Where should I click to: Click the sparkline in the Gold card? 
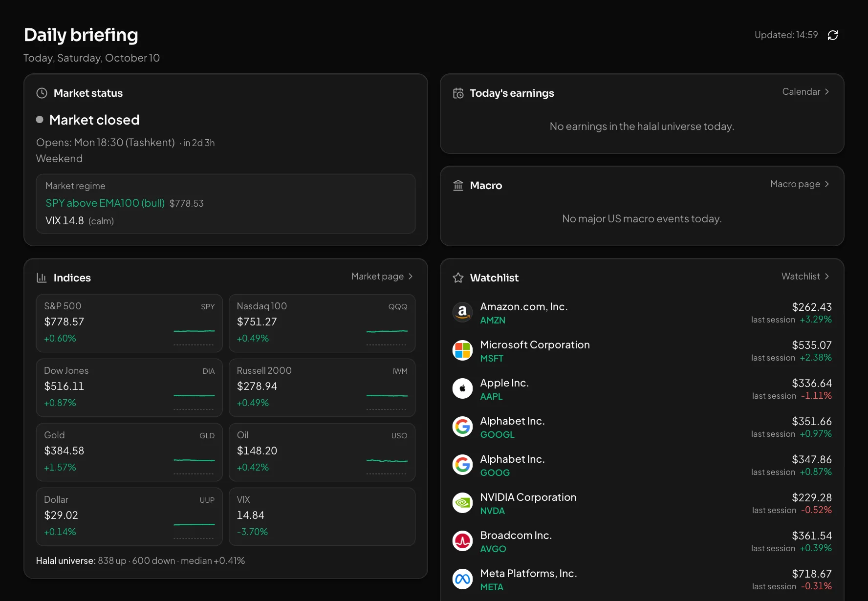pos(194,460)
